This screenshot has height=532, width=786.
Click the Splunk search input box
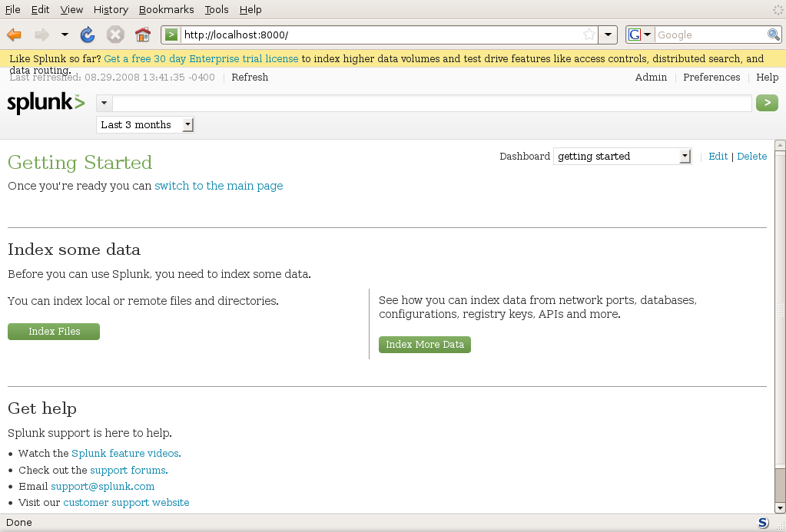point(432,103)
